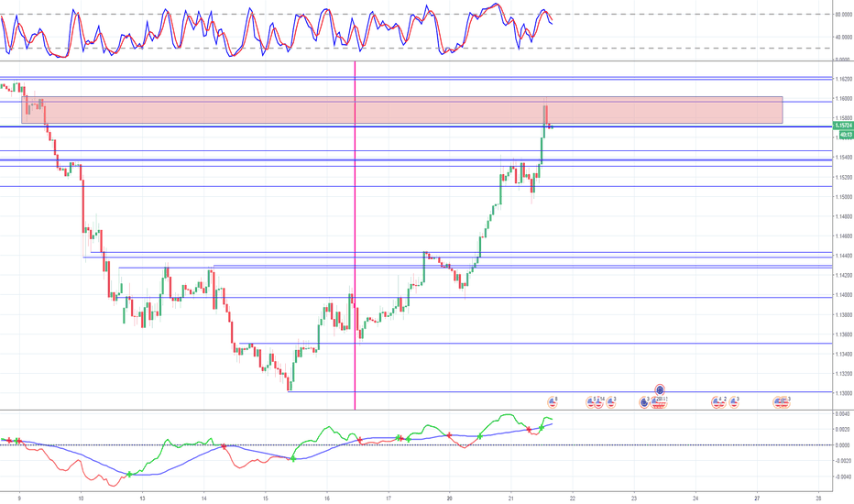The image size is (854, 504).
Task: Click date label 16 on time axis
Action: [x=327, y=498]
